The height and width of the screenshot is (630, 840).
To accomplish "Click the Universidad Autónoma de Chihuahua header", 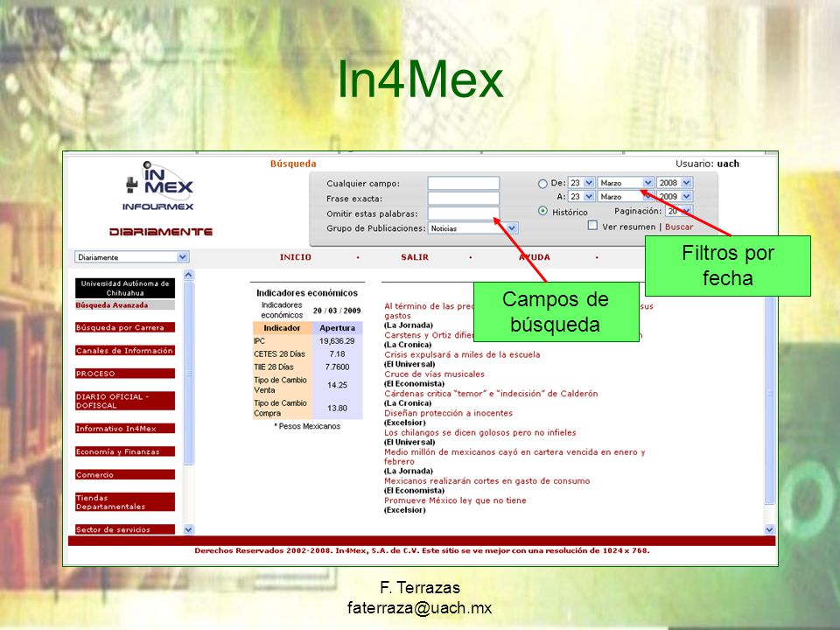I will pos(125,288).
